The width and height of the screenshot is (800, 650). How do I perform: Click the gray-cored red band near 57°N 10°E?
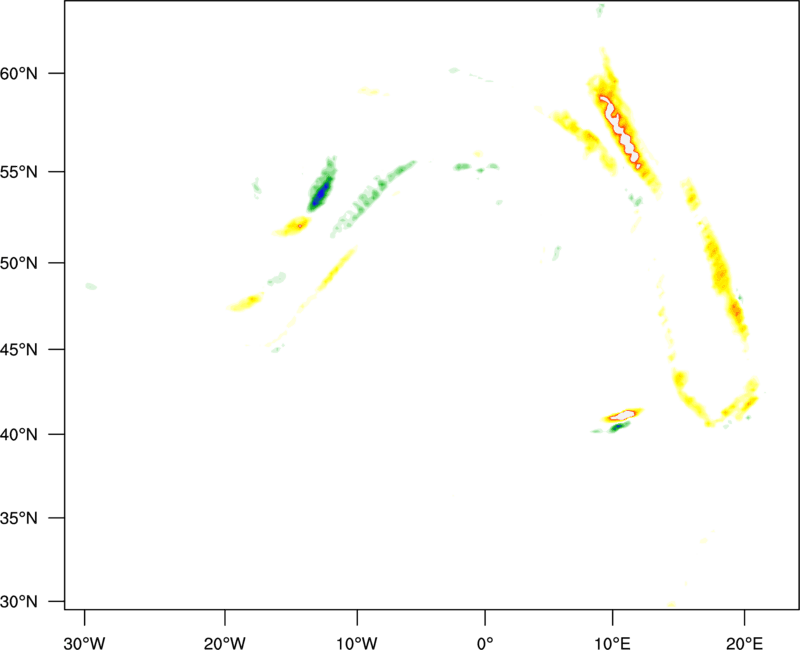[x=620, y=131]
